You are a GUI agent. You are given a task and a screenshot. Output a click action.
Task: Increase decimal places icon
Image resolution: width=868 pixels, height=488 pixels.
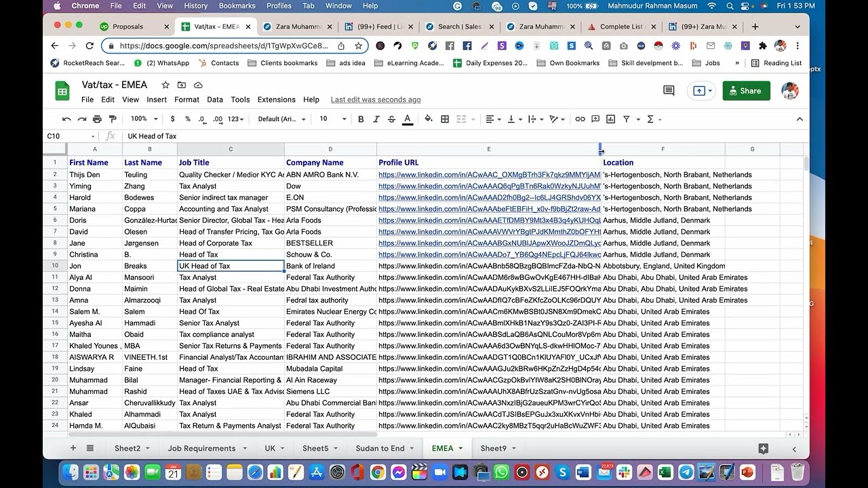[218, 119]
